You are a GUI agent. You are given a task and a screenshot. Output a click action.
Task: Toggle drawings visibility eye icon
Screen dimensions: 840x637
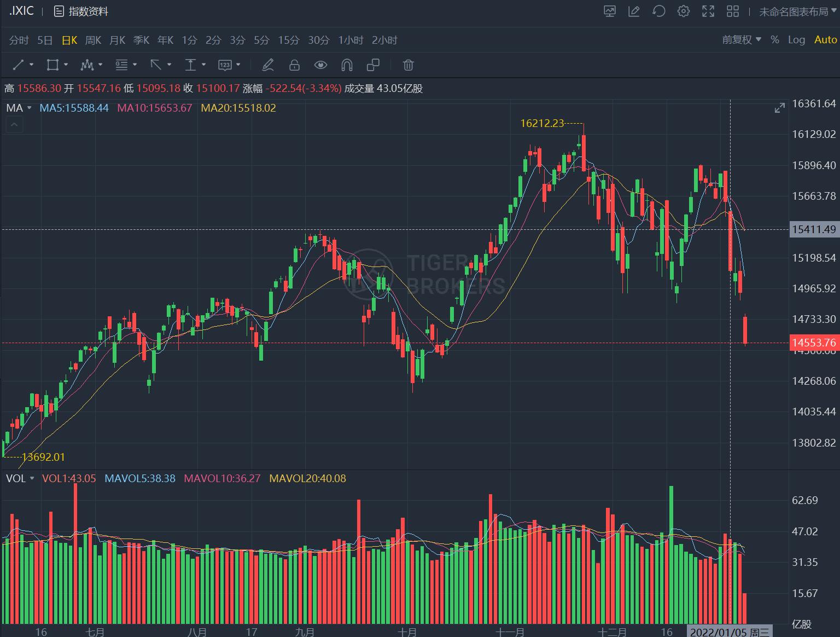click(320, 65)
